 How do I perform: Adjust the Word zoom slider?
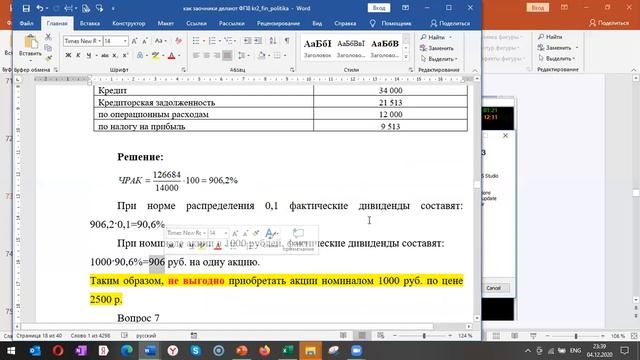(x=424, y=336)
